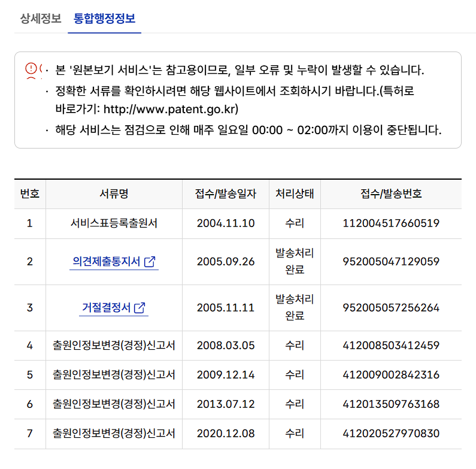Viewport: 476px width, 469px height.
Task: Select the 통합행정정보 tab
Action: click(104, 18)
